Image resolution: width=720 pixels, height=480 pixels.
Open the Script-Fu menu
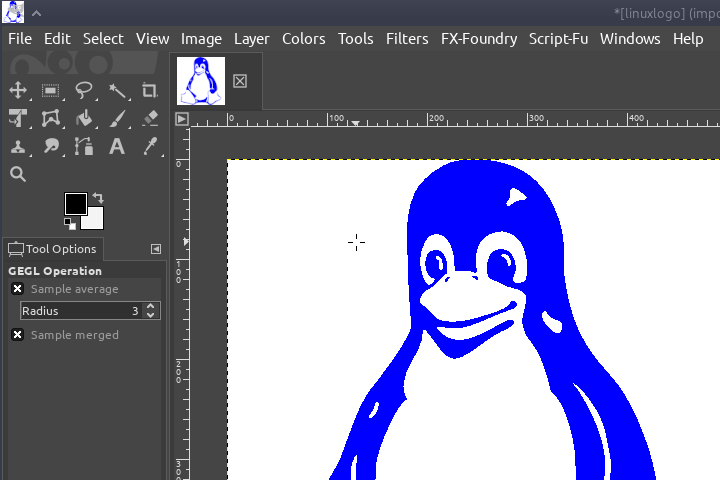coord(558,39)
